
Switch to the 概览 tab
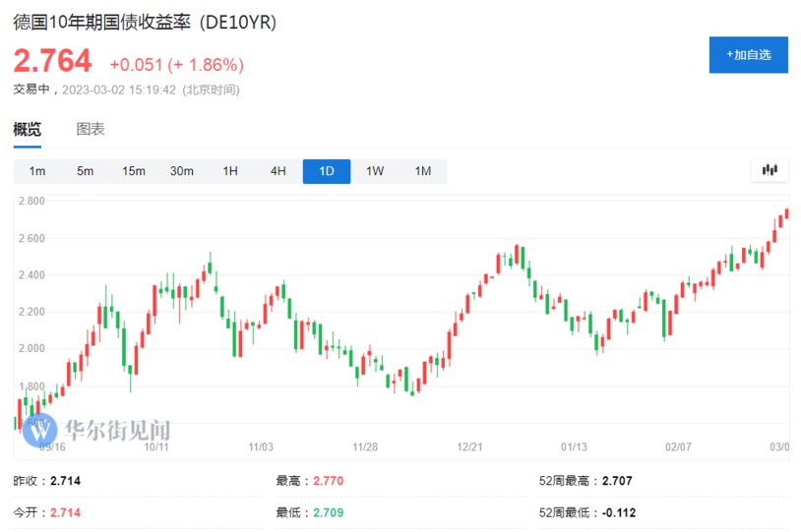[28, 130]
